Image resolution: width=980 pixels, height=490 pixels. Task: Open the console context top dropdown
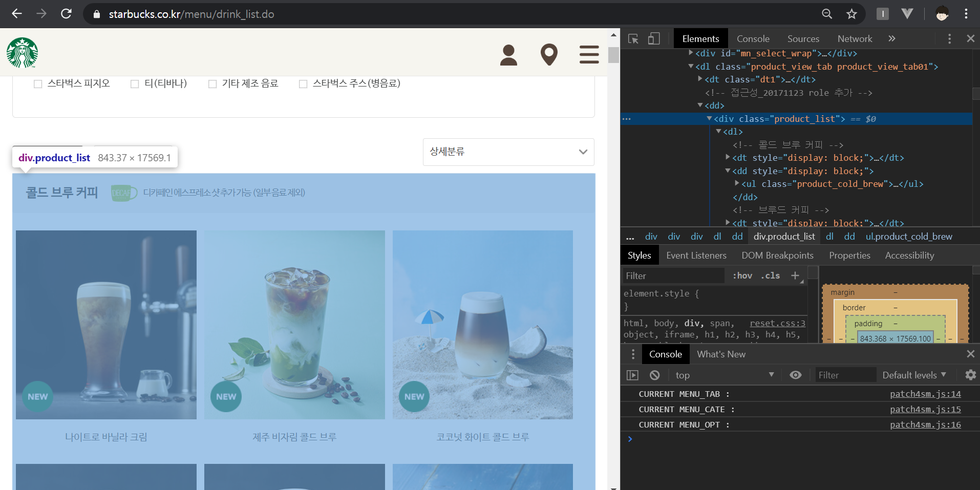[x=725, y=375]
